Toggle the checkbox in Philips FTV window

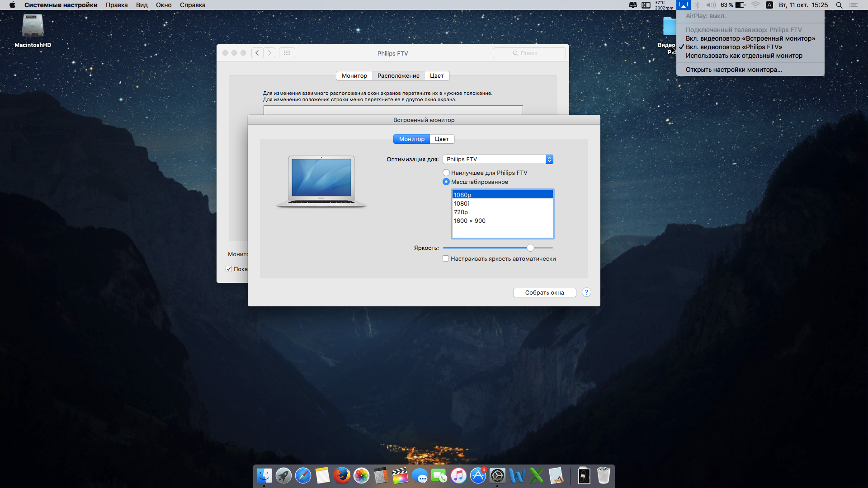[x=229, y=269]
